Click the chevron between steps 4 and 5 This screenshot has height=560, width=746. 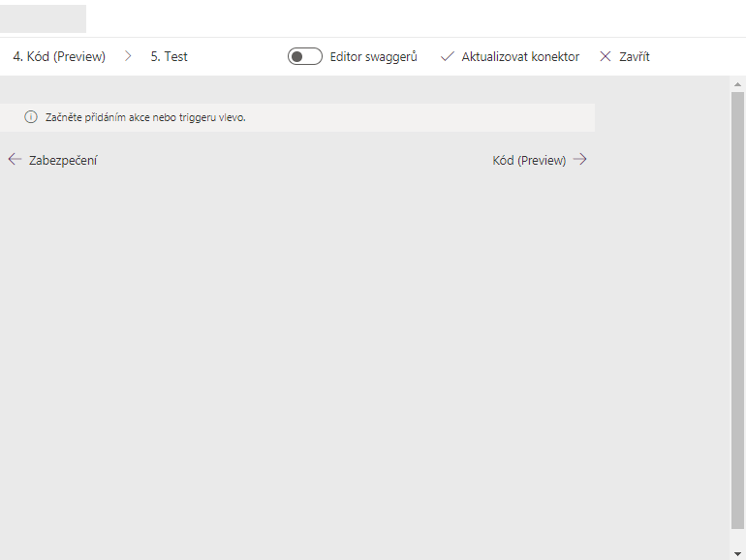(x=128, y=57)
